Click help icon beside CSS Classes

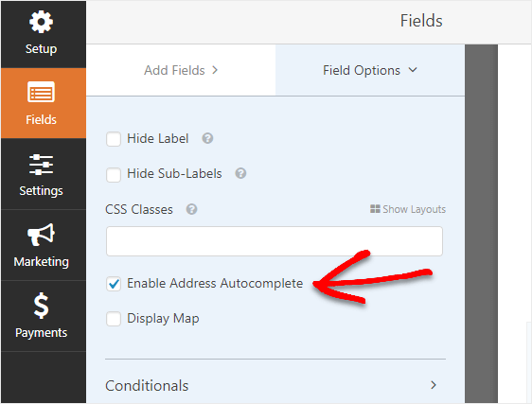point(192,209)
